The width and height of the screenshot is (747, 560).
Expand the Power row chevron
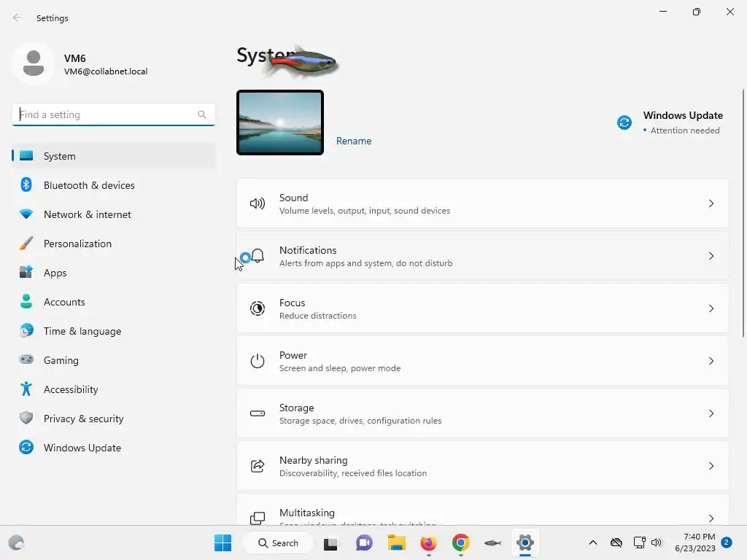[711, 361]
